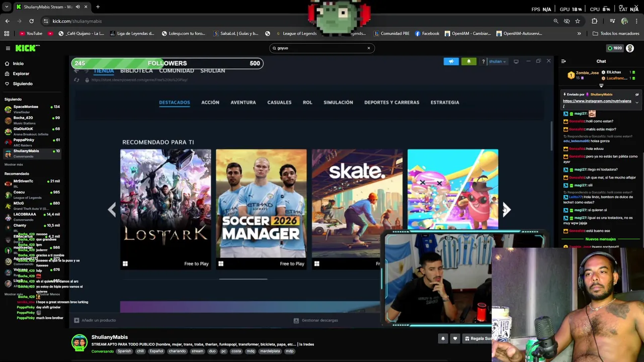This screenshot has height=362, width=644.
Task: Expand the hidden bookmarks chevron
Action: pyautogui.click(x=579, y=34)
